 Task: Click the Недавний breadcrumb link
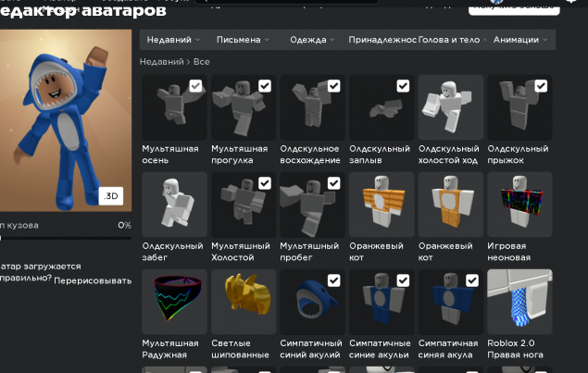[x=162, y=62]
